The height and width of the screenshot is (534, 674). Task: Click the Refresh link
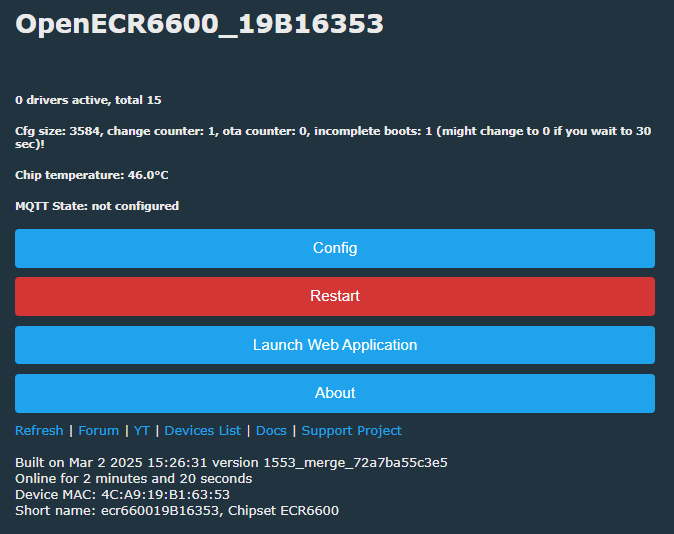pyautogui.click(x=39, y=430)
